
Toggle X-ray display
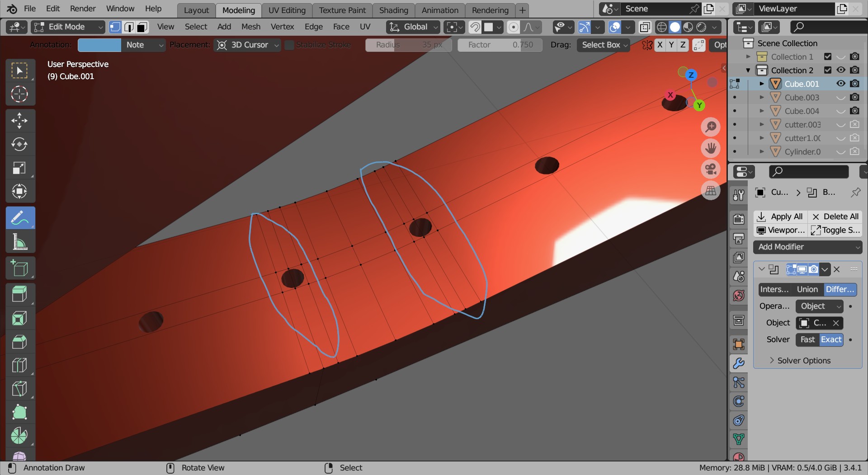point(645,27)
